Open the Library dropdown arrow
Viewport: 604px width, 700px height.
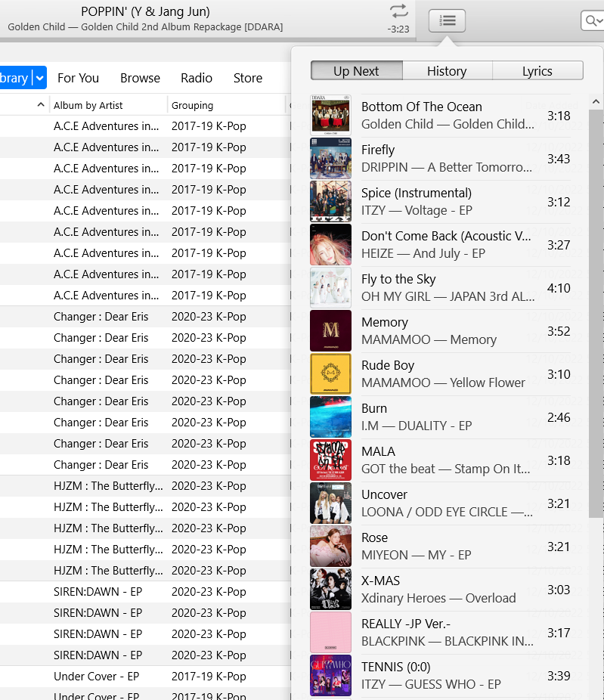[x=40, y=78]
